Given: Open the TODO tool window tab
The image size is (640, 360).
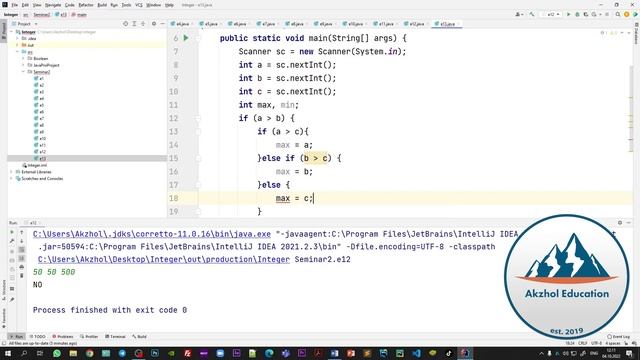Looking at the screenshot, I should coord(38,336).
